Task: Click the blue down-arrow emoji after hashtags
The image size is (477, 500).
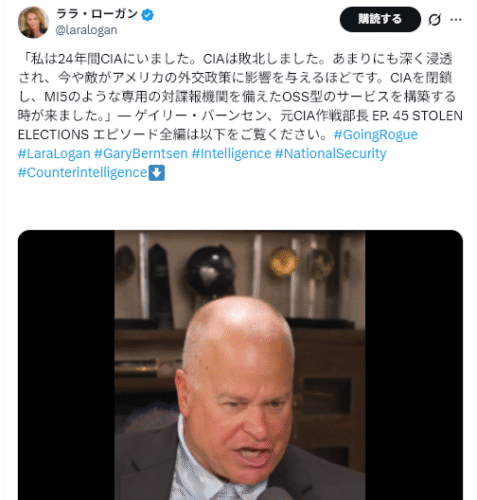Action: (157, 173)
